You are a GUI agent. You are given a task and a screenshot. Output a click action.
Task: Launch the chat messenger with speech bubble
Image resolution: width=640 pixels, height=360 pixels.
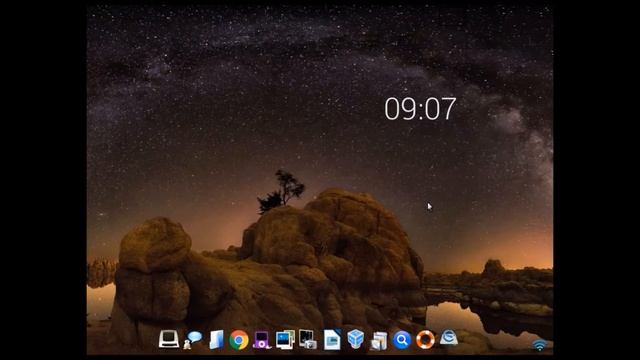pos(193,340)
